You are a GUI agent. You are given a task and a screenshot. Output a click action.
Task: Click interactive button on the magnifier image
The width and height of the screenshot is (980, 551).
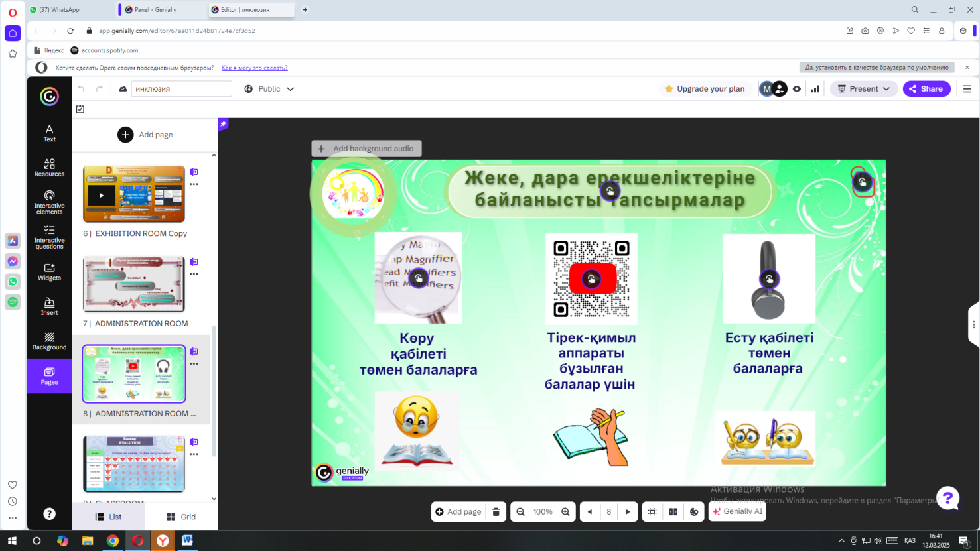click(x=418, y=278)
